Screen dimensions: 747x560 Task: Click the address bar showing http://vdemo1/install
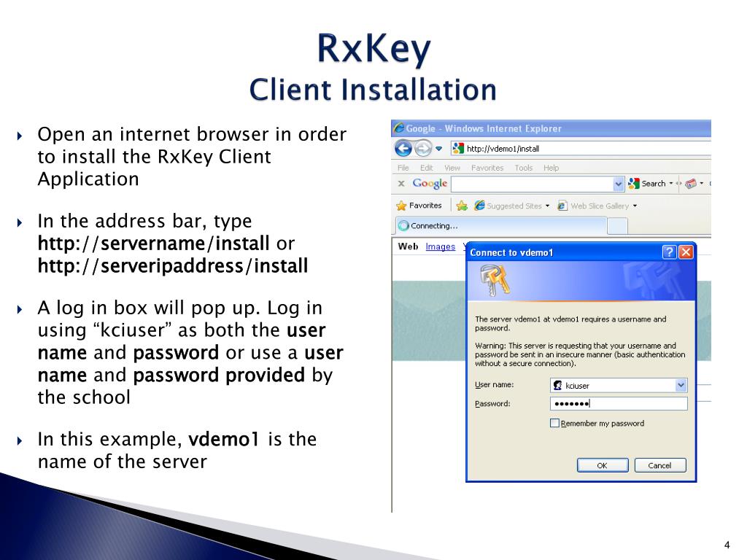tap(580, 149)
